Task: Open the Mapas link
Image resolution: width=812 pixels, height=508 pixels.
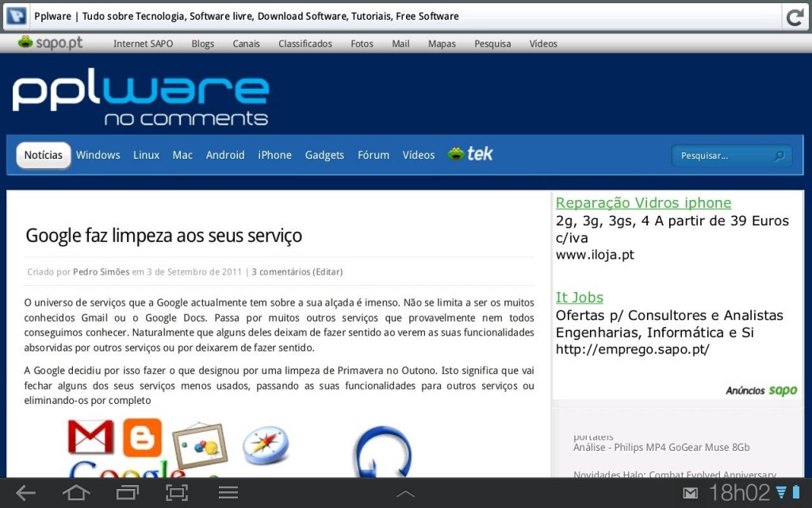Action: (x=442, y=44)
